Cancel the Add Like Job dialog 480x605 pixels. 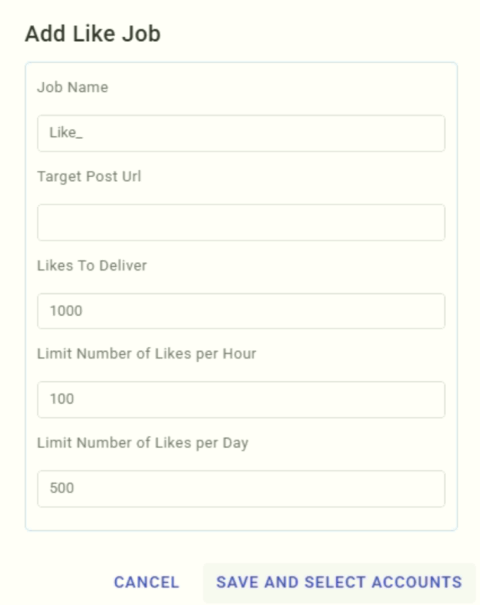[x=147, y=582]
